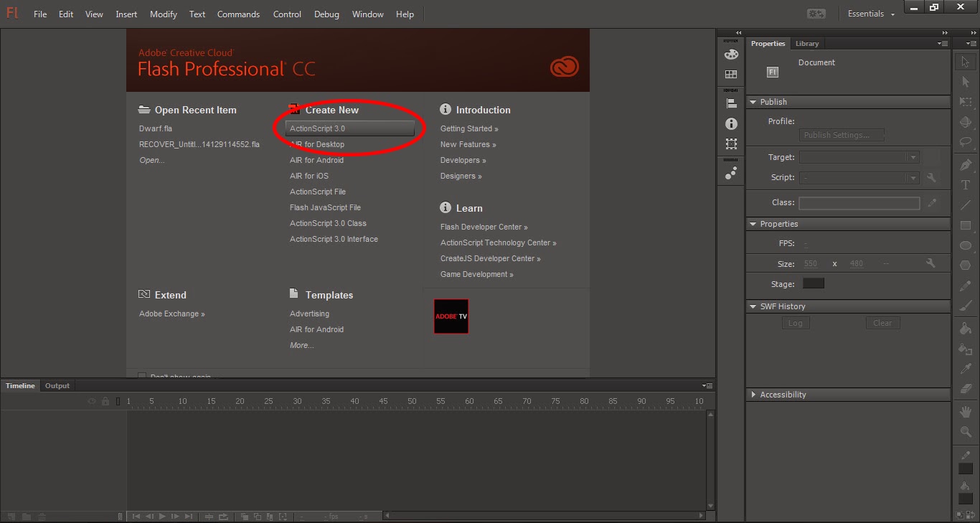Open the Transform panel icon
The image size is (980, 523).
point(731,143)
